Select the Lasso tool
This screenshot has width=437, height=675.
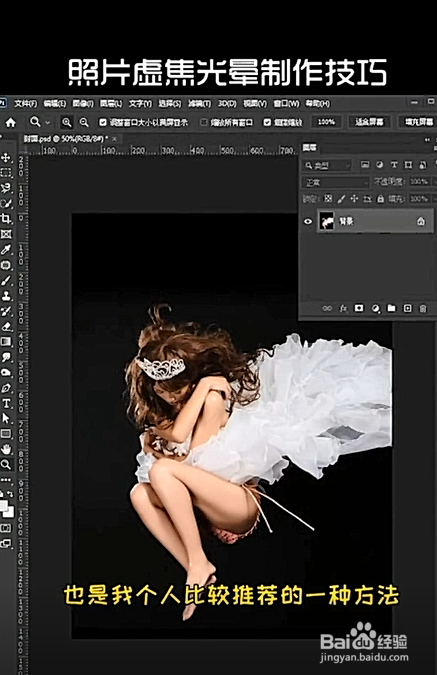click(x=6, y=188)
